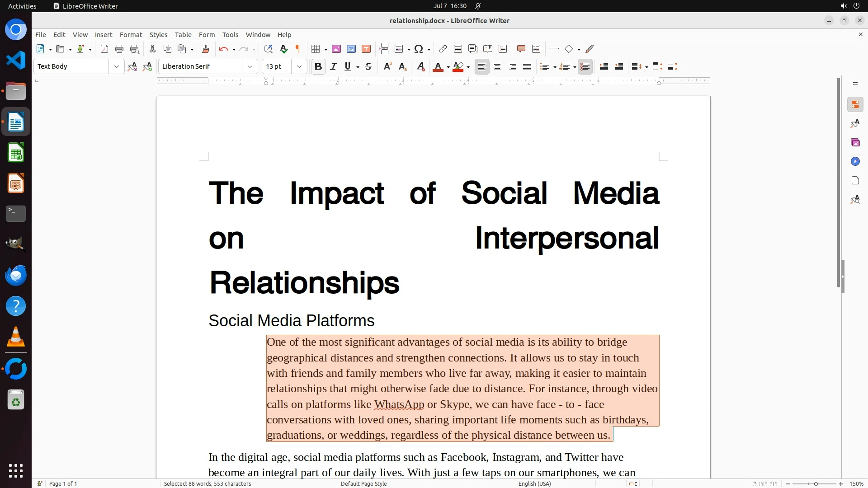Screen dimensions: 868x488
Task: Open the sidebar Gallery panel
Action: [855, 142]
